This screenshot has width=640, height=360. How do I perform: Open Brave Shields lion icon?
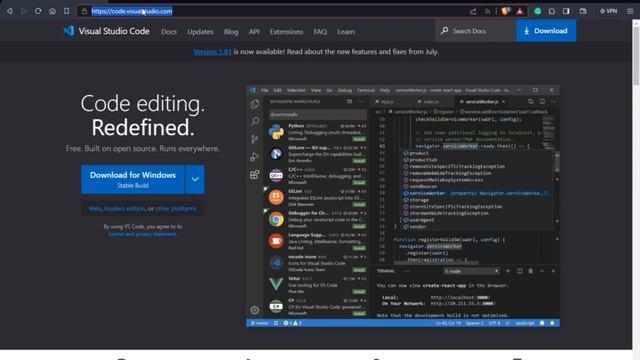pyautogui.click(x=506, y=11)
